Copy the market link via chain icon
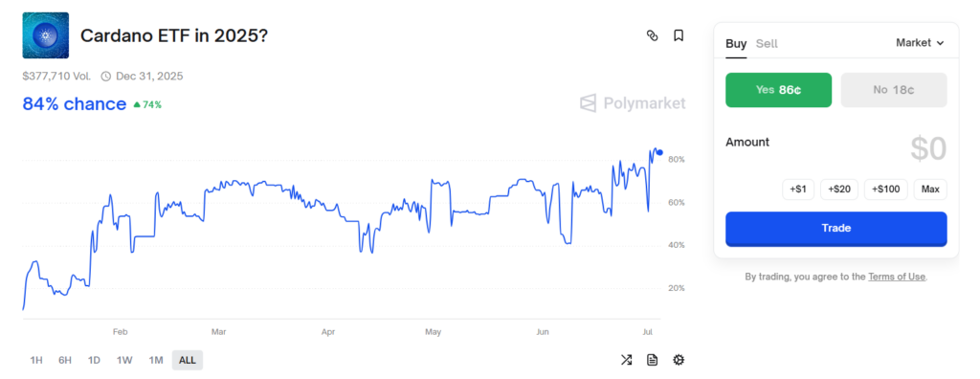This screenshot has height=379, width=980. tap(652, 35)
